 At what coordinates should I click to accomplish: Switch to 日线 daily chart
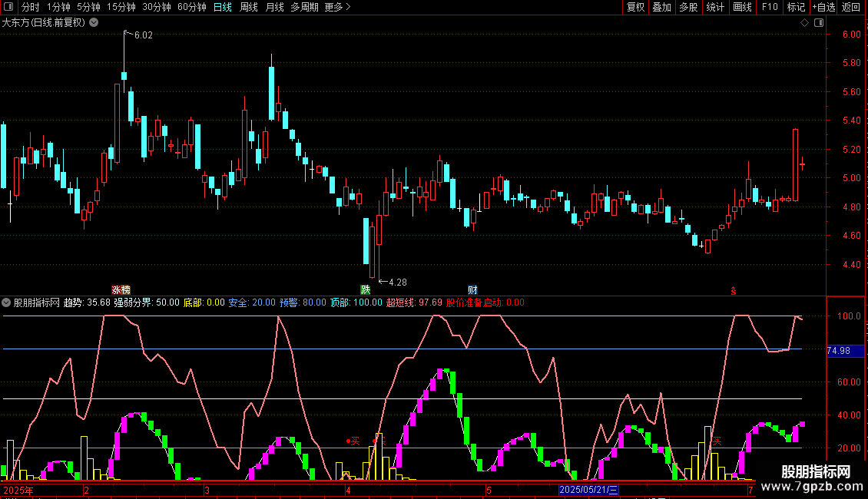pyautogui.click(x=223, y=7)
